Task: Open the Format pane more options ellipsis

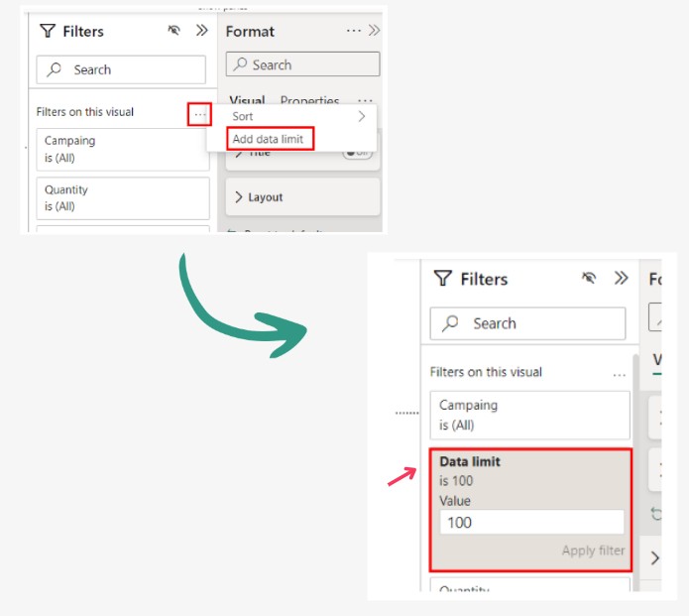Action: [x=354, y=31]
